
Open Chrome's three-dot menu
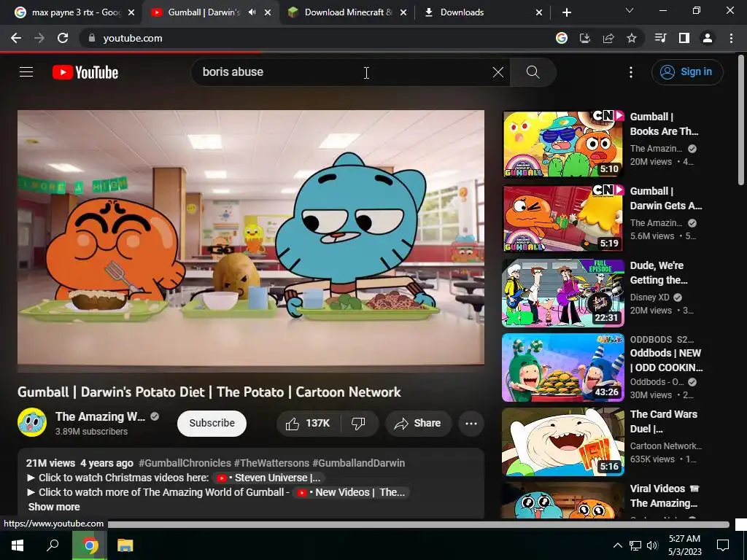click(x=731, y=38)
